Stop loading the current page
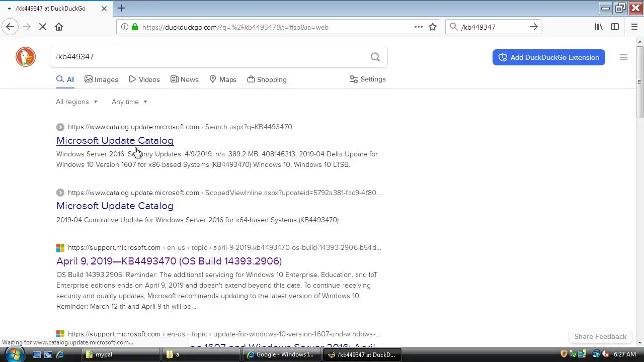The height and width of the screenshot is (362, 644). tap(43, 27)
